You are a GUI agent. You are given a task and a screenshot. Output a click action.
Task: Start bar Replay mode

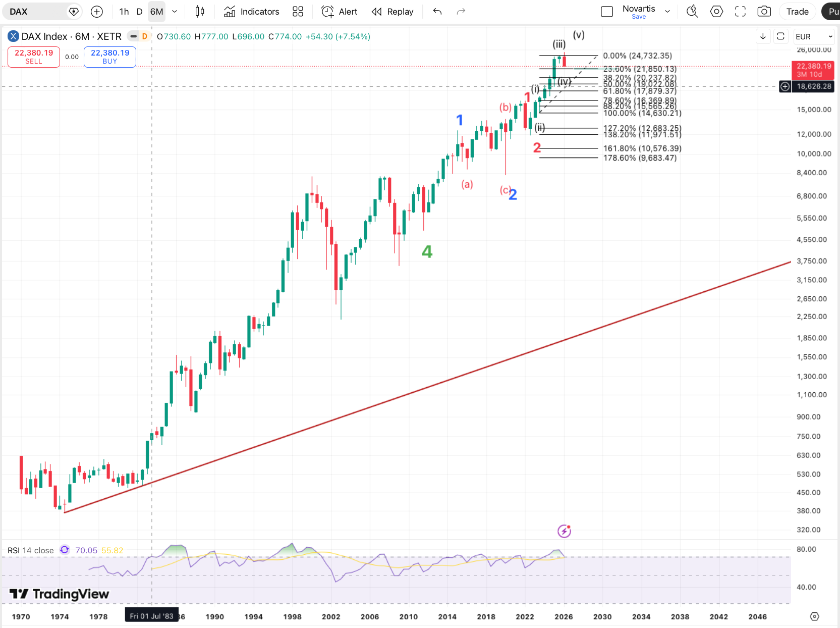pyautogui.click(x=393, y=12)
